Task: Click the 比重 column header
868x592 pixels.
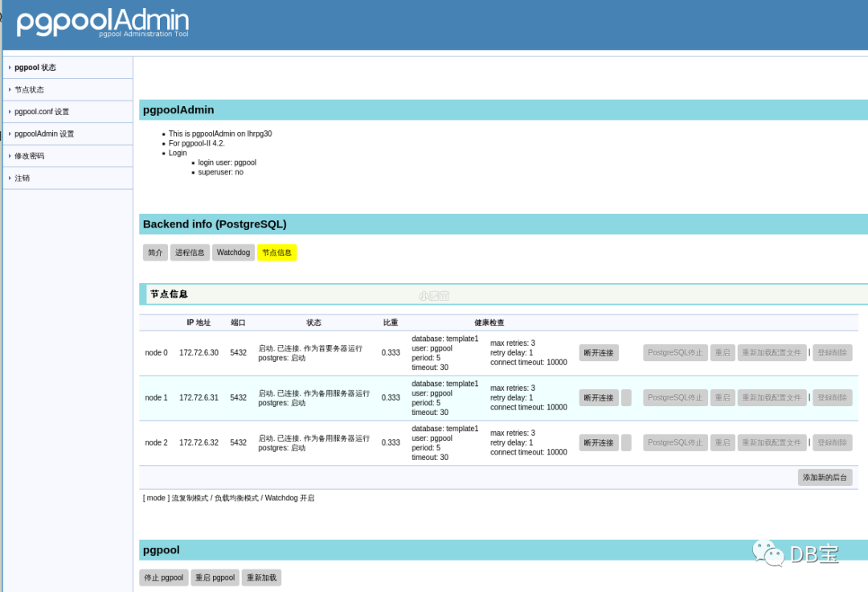Action: (391, 323)
